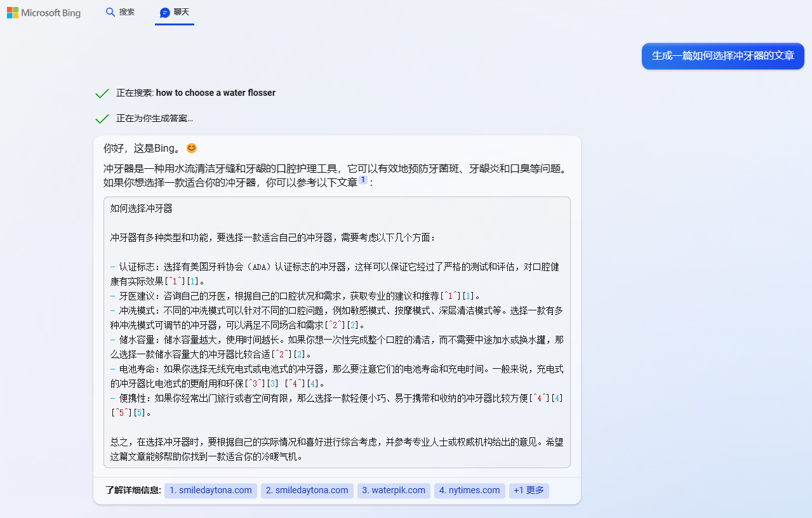Click the 了解详细信息 label
This screenshot has height=518, width=812.
point(130,490)
